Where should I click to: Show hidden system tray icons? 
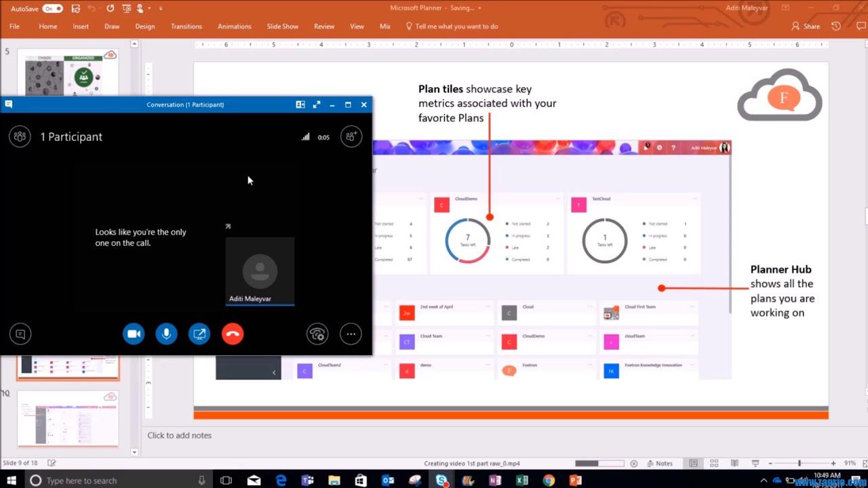tap(764, 481)
